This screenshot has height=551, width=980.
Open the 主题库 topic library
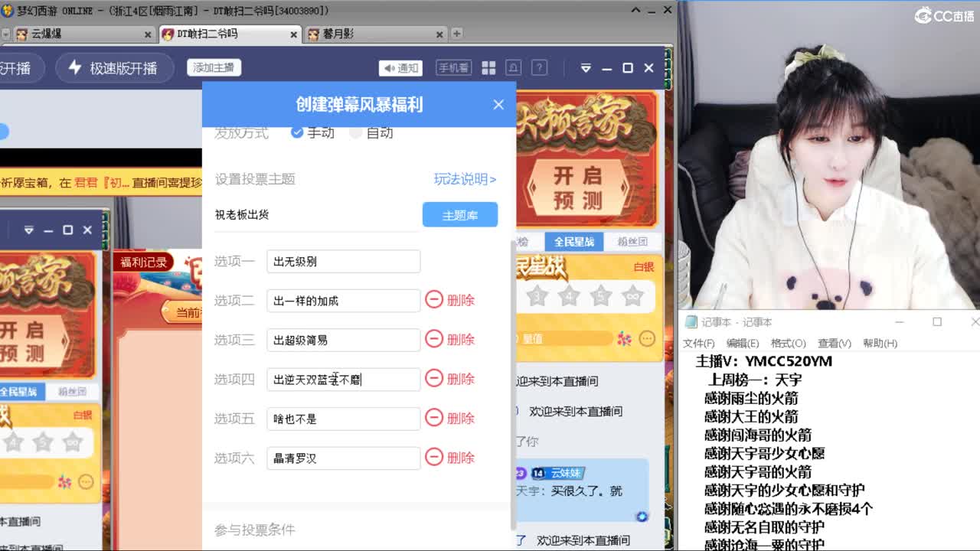(x=460, y=215)
